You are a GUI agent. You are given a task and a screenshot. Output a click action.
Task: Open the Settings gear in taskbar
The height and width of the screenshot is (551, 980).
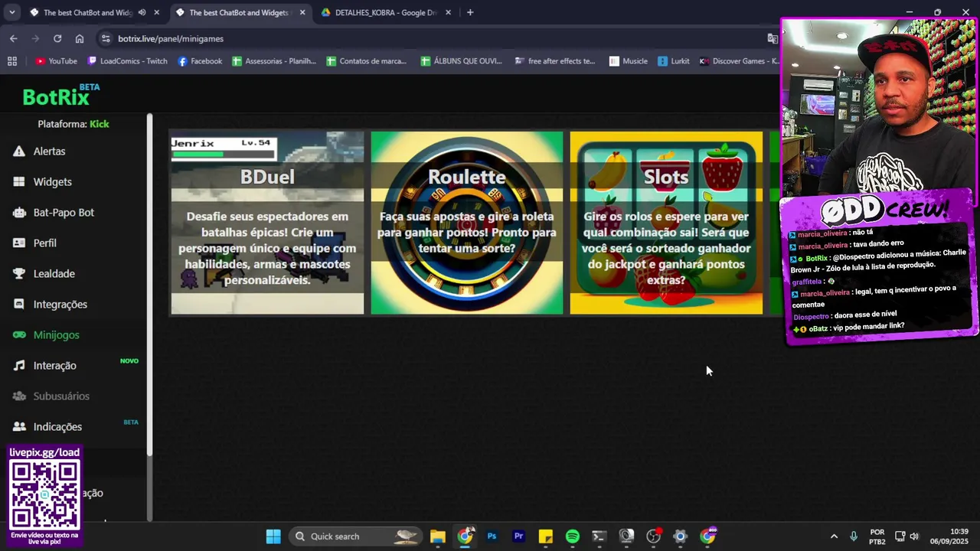tap(680, 536)
